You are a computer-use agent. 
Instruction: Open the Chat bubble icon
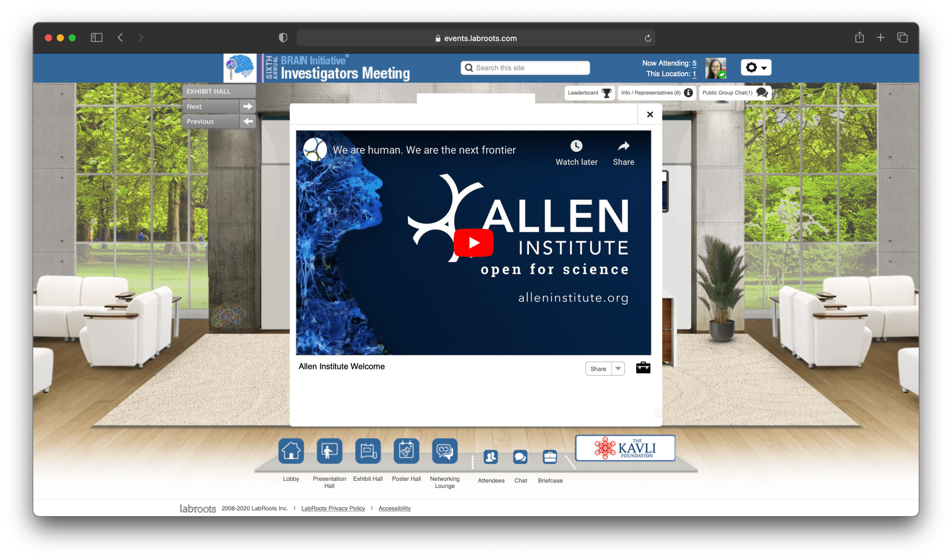pos(520,457)
